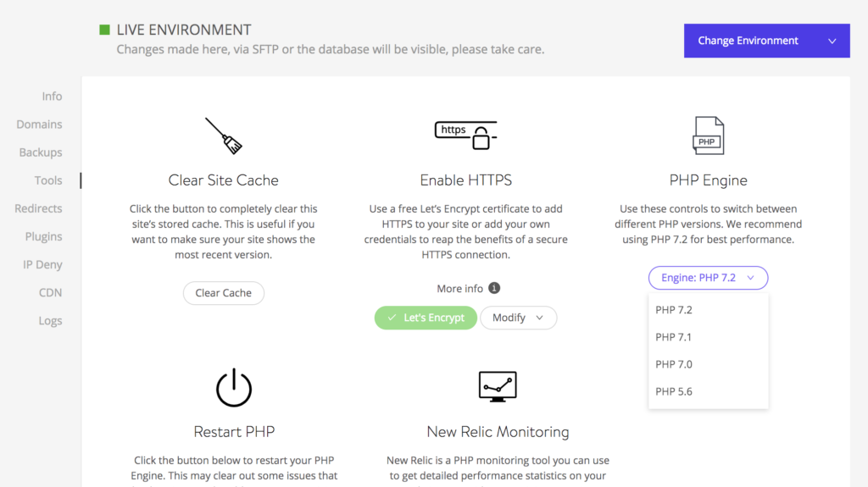Click the green Let's Encrypt button
Image resolution: width=868 pixels, height=487 pixels.
click(426, 318)
